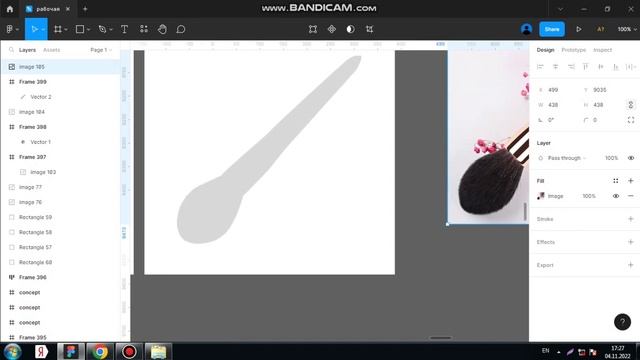640x360 pixels.
Task: Open fill styles four-dot icon
Action: click(616, 181)
